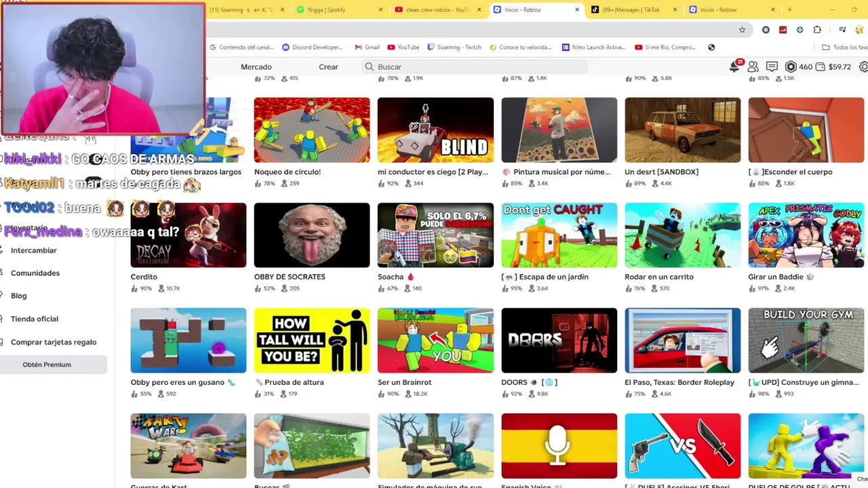868x488 pixels.
Task: Open the Conoce tu velocidad bookmark
Action: click(x=520, y=47)
